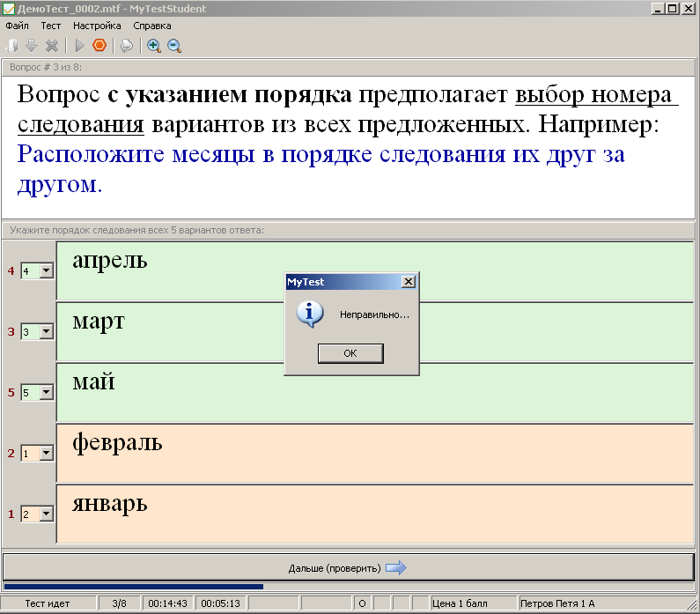This screenshot has width=700, height=614.
Task: Click the blue question text Расположите месяцы
Action: [321, 169]
